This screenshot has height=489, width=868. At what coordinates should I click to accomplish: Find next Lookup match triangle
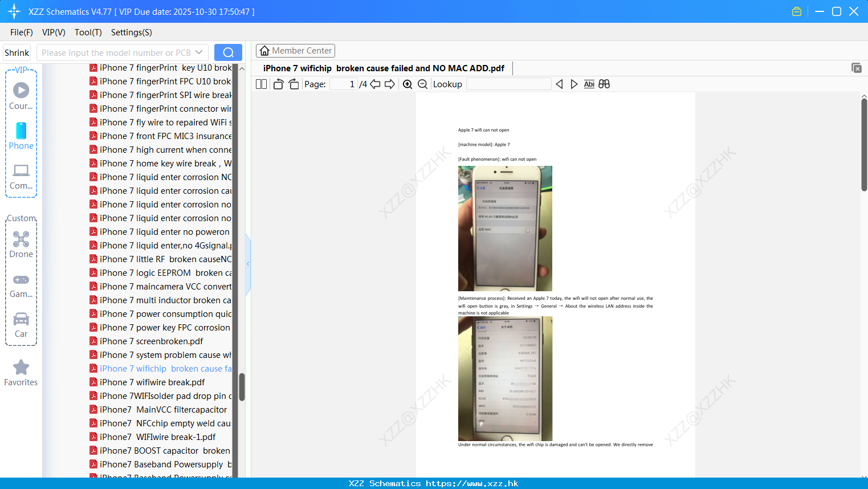[574, 84]
